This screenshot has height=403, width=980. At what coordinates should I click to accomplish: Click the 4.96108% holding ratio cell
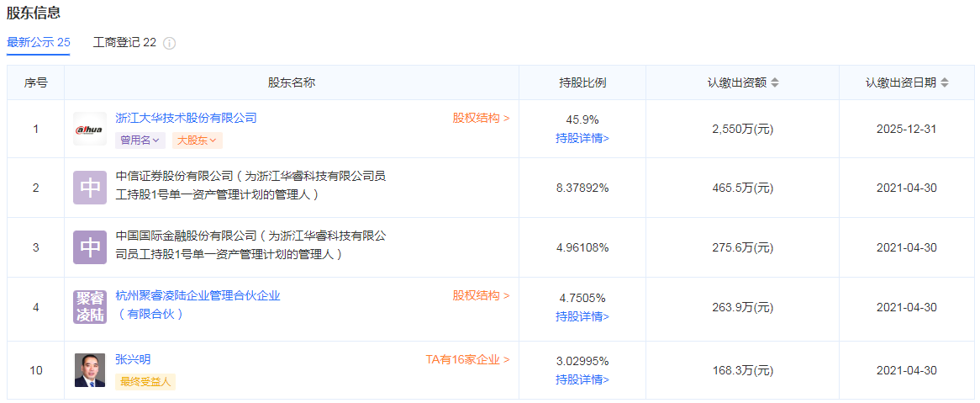(x=582, y=247)
